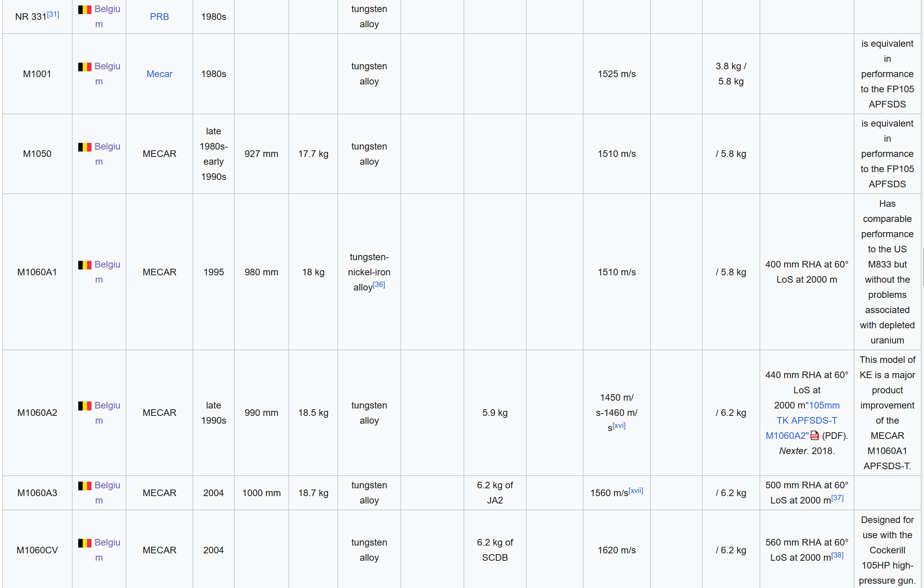Click the Belgium flag icon in M1060A3 row
This screenshot has width=924, height=588.
click(84, 486)
